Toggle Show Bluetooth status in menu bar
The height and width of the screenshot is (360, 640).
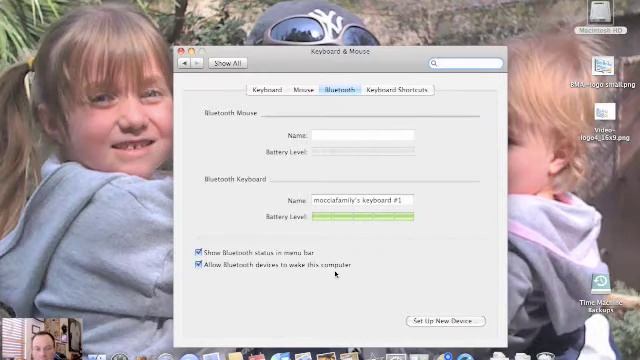pos(198,252)
